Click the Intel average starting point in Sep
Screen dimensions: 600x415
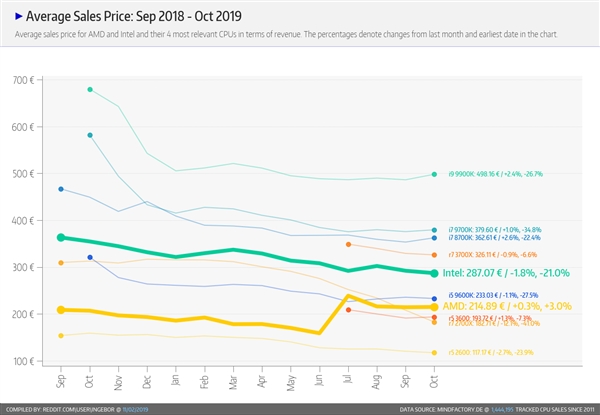61,238
